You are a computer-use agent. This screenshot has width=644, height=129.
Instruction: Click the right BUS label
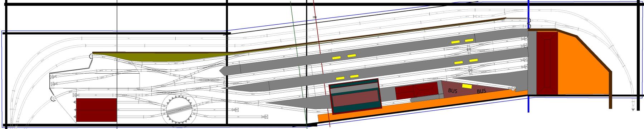481,91
